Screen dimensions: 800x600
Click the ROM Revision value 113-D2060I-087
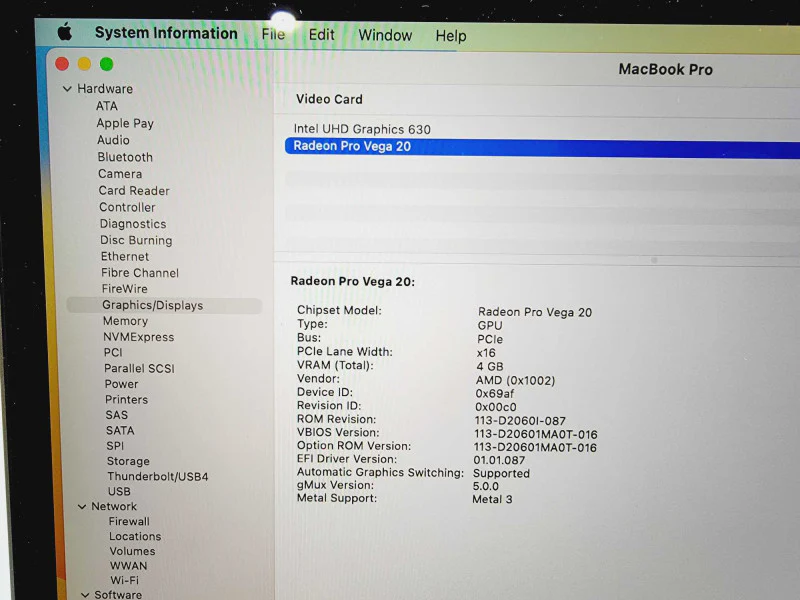520,421
